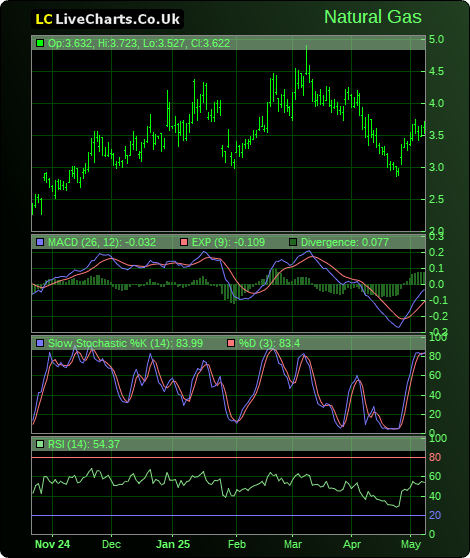Click the light green RSI legend square
This screenshot has width=470, height=558.
[x=40, y=444]
